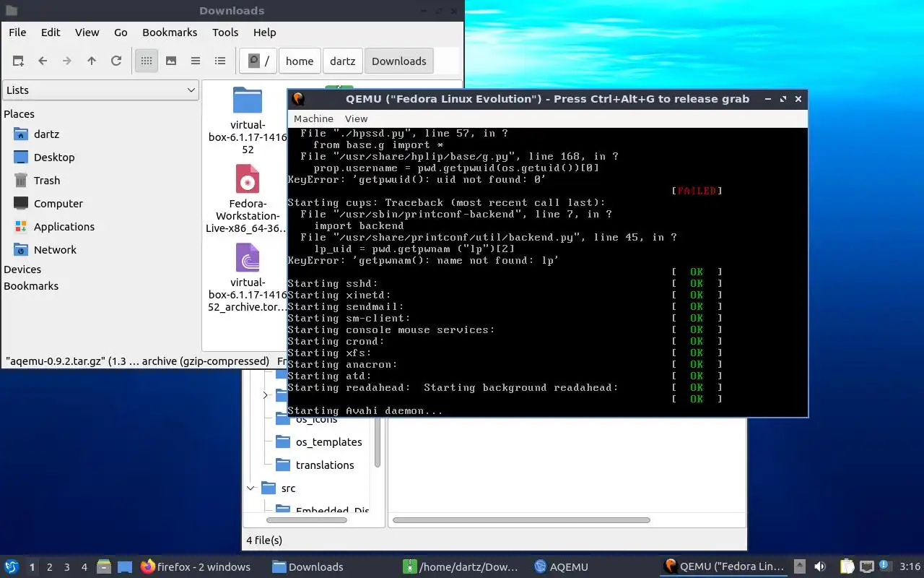Switch to workspace 1
The height and width of the screenshot is (578, 924).
[32, 567]
